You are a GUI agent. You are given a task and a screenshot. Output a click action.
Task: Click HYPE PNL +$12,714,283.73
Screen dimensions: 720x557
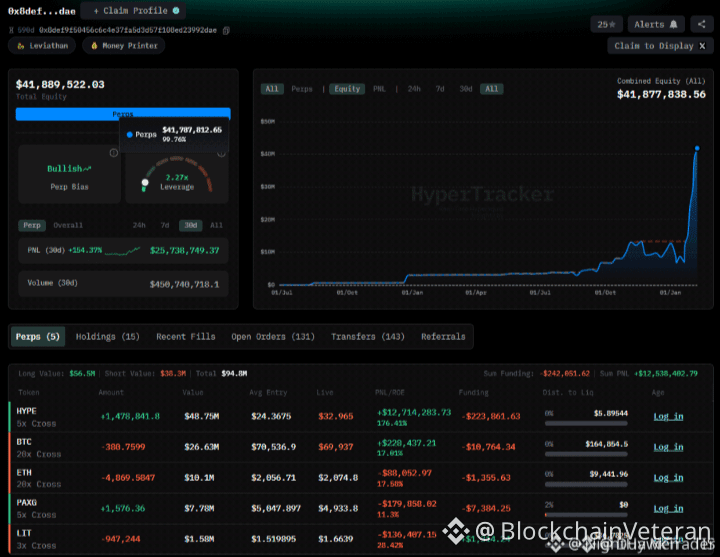414,412
